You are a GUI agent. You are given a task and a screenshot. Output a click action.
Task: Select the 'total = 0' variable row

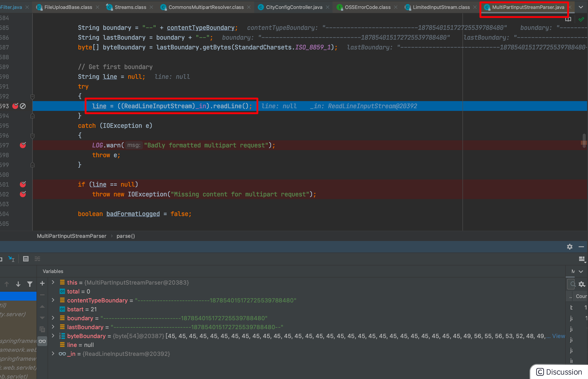click(x=307, y=291)
